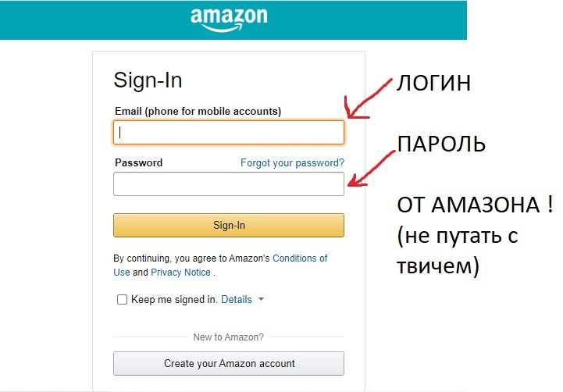Click the Email (phone for mobile accounts) label
The height and width of the screenshot is (392, 563).
[x=198, y=112]
